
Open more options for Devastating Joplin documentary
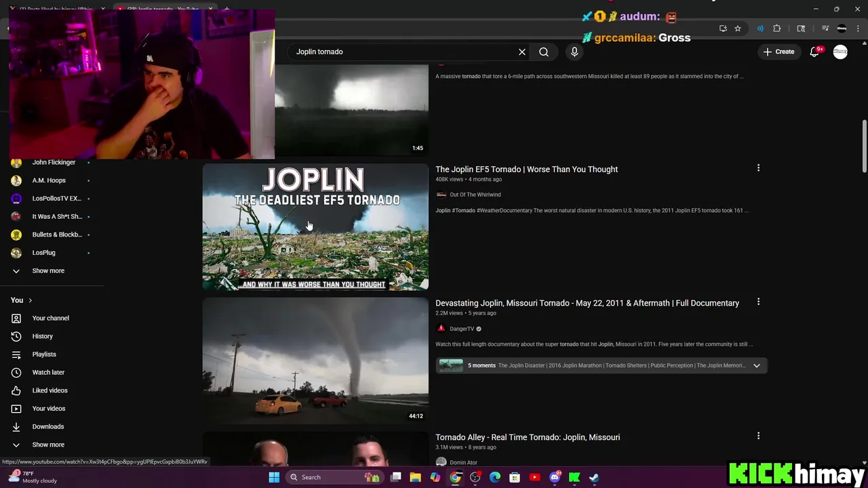(x=758, y=302)
